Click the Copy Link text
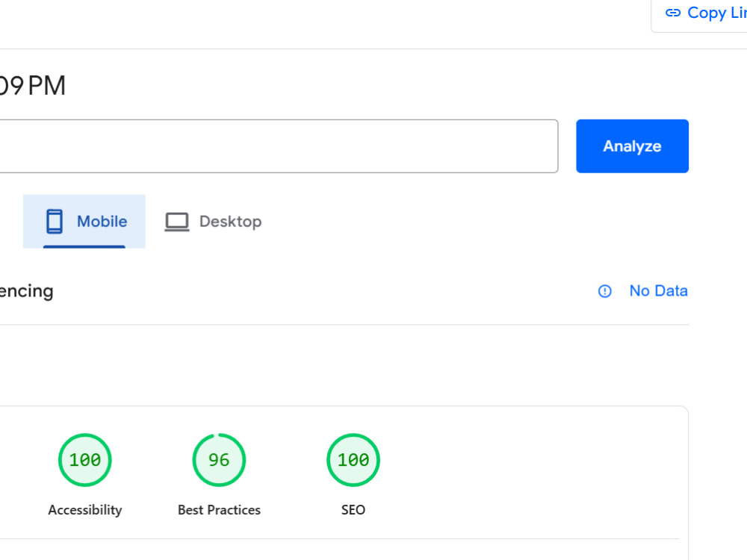The width and height of the screenshot is (747, 560). click(716, 13)
